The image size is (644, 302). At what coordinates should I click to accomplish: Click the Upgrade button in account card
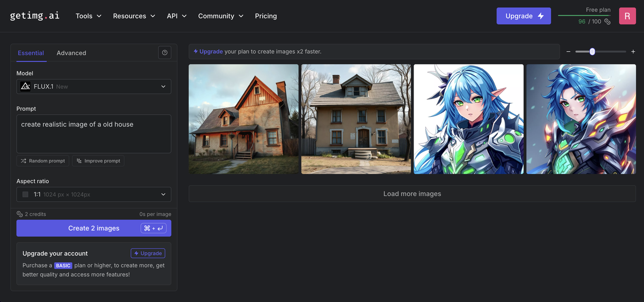(x=148, y=253)
